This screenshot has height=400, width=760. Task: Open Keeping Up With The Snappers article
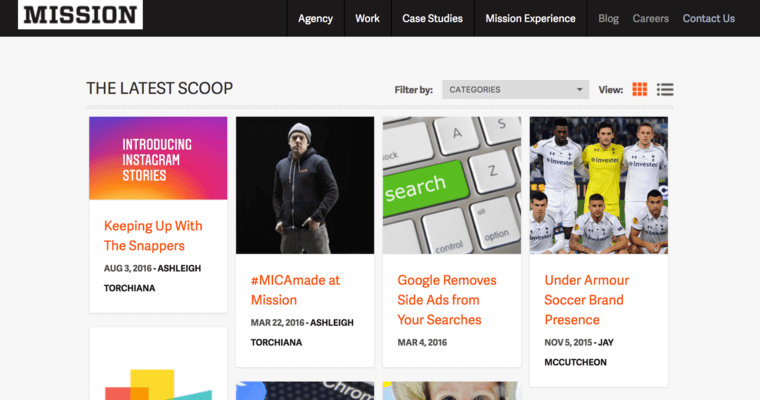pyautogui.click(x=153, y=236)
